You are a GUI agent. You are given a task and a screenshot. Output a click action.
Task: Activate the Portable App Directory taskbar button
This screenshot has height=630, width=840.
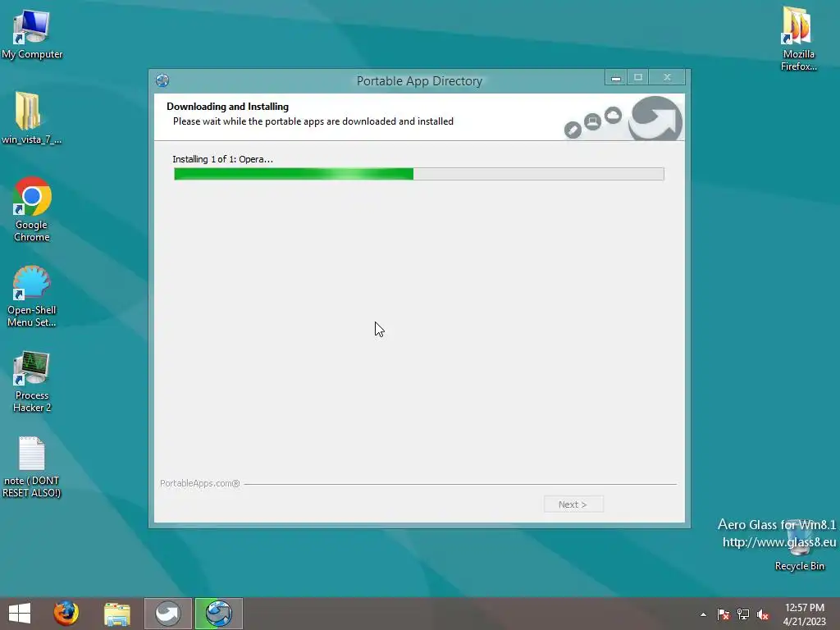click(218, 614)
